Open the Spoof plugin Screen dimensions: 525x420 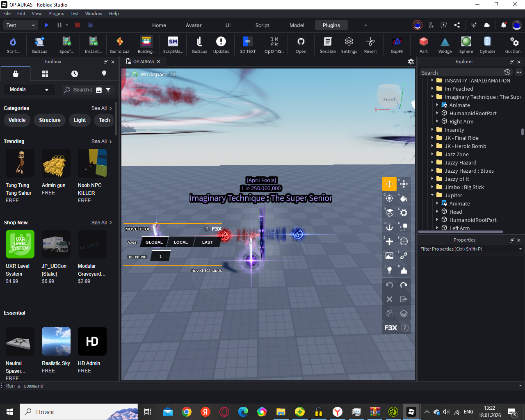(66, 44)
